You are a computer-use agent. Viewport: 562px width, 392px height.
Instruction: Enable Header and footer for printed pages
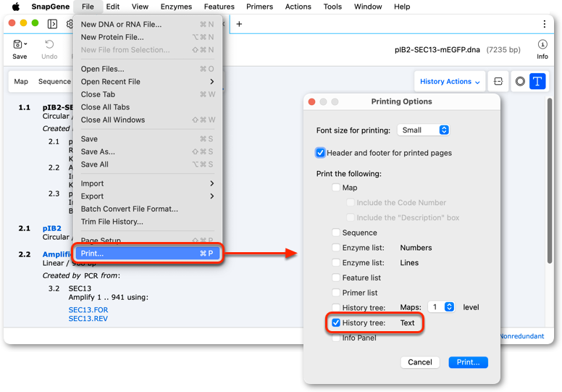[x=320, y=153]
